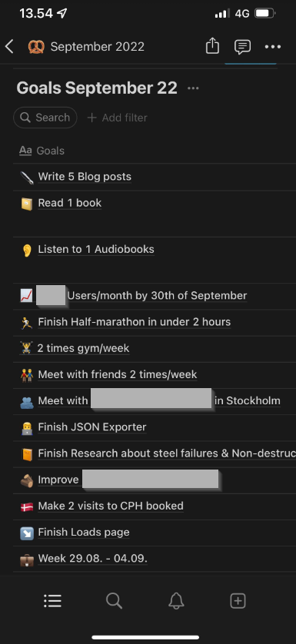Tap the Search field in database
The image size is (296, 644).
click(x=45, y=118)
